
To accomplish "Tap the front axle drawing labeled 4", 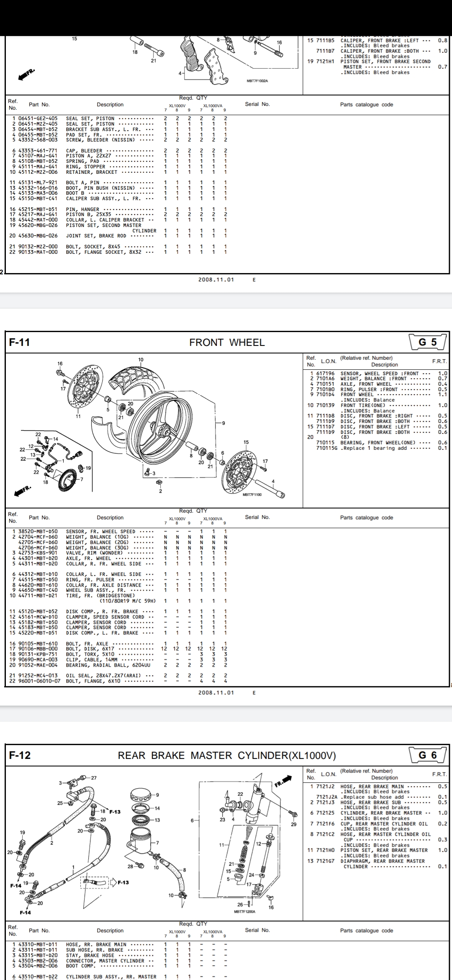I will tap(270, 489).
